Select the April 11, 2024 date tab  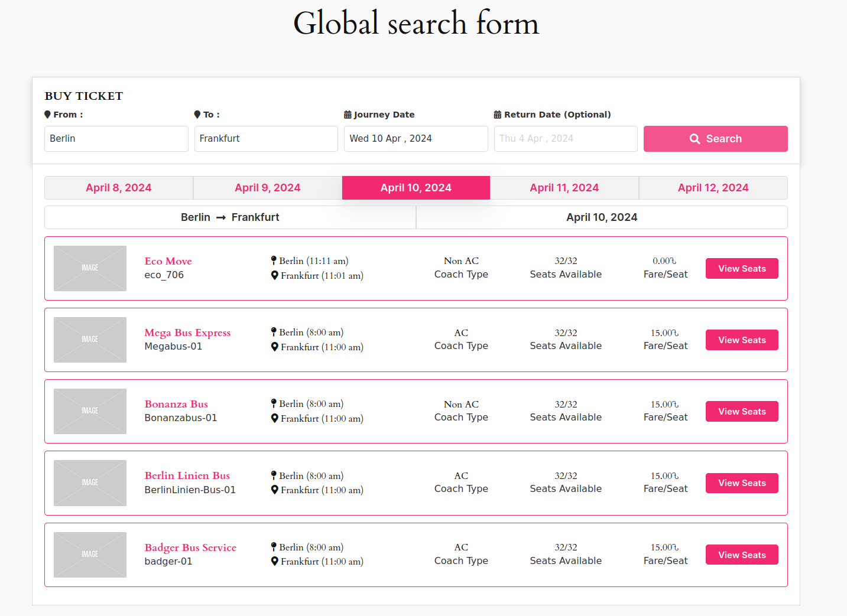(x=564, y=188)
